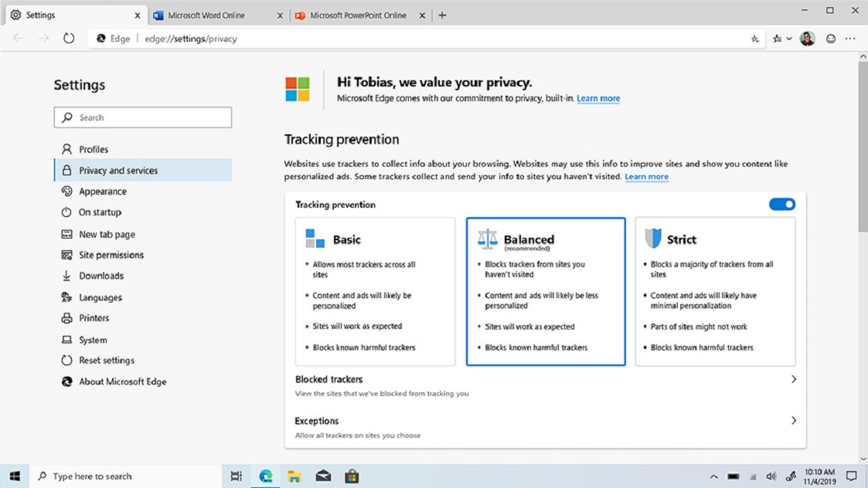Click the Learn more link about tracking prevention
The image size is (868, 488).
tap(647, 177)
